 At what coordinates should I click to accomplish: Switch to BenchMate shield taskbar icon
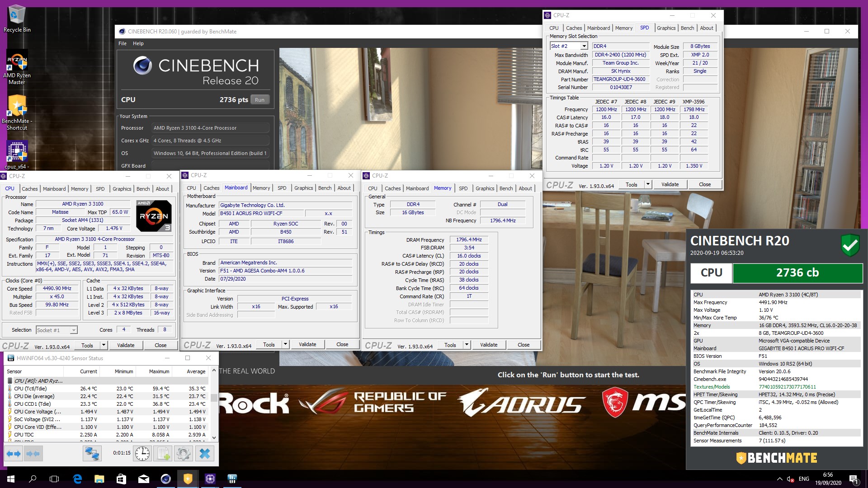click(x=188, y=479)
